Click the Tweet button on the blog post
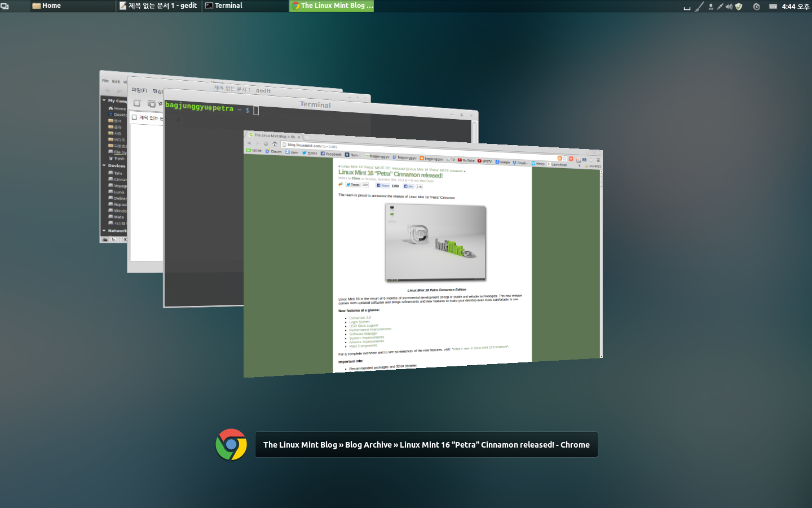812x508 pixels. tap(354, 185)
